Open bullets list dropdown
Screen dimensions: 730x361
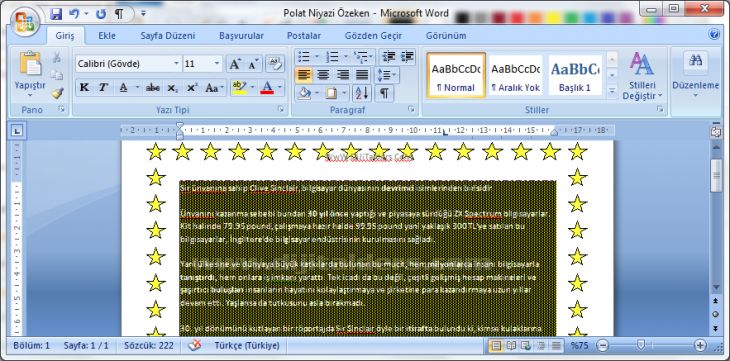[317, 57]
